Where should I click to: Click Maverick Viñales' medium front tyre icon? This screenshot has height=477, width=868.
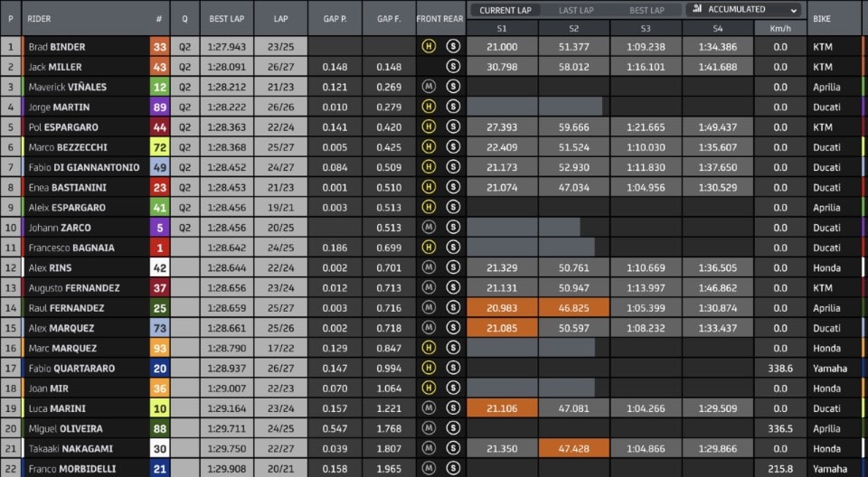(429, 87)
